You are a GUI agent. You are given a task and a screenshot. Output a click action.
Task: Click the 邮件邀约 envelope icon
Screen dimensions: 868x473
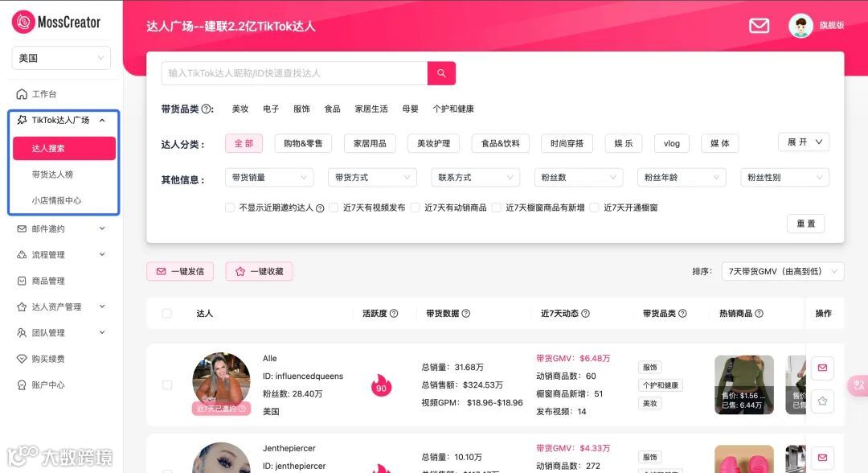tap(22, 228)
